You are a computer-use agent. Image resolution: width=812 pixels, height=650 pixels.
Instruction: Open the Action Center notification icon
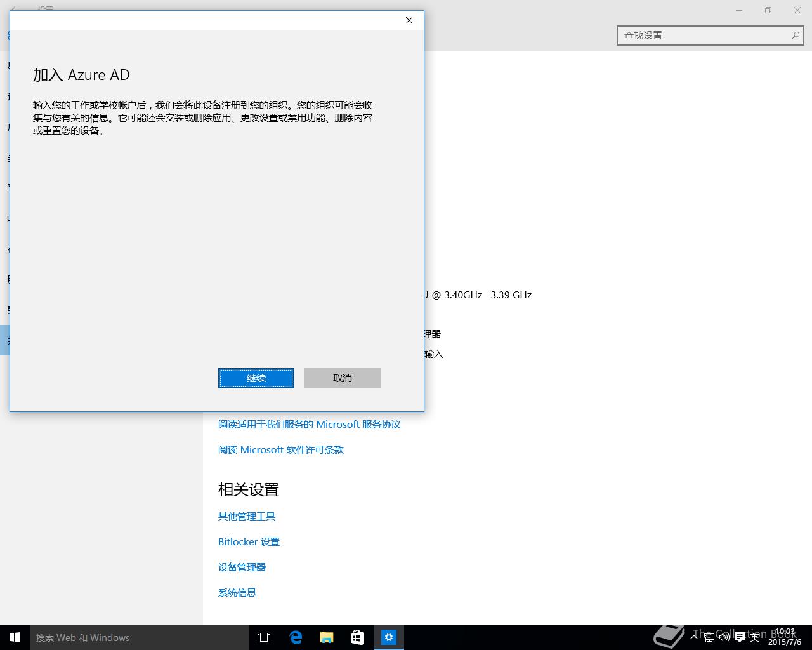pos(740,637)
